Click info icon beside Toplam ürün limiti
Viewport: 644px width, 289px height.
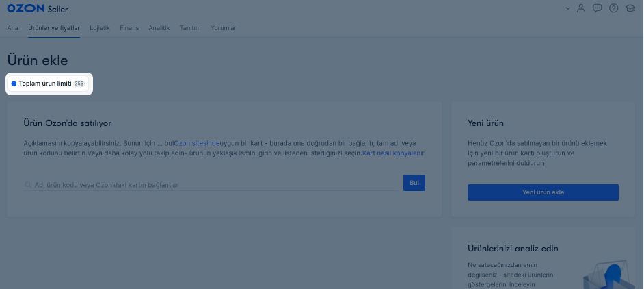click(x=14, y=84)
